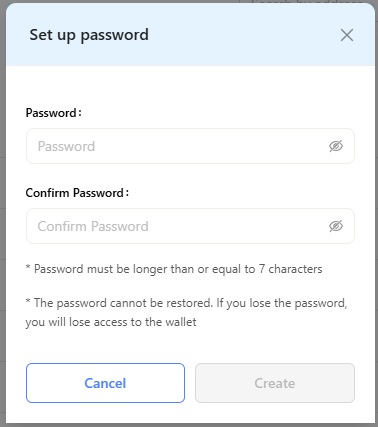
Task: Click the bold "Confirm Password:" label
Action: [77, 193]
